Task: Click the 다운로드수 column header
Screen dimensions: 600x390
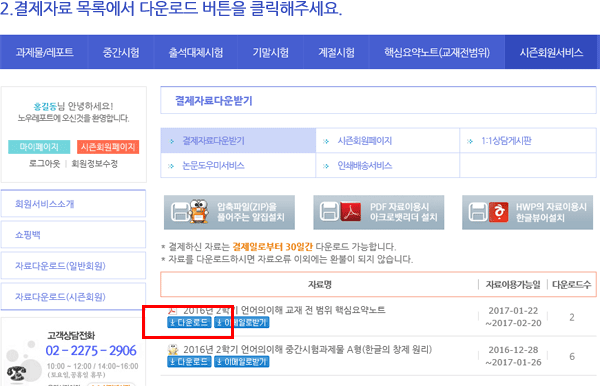Action: [572, 284]
